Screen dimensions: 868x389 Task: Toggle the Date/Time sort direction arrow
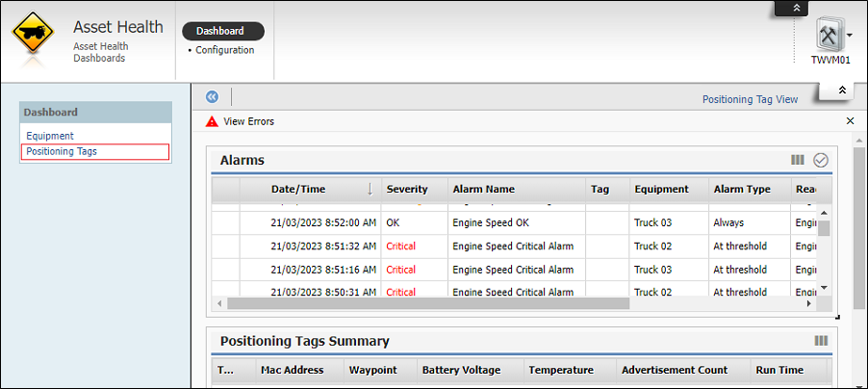[x=370, y=189]
